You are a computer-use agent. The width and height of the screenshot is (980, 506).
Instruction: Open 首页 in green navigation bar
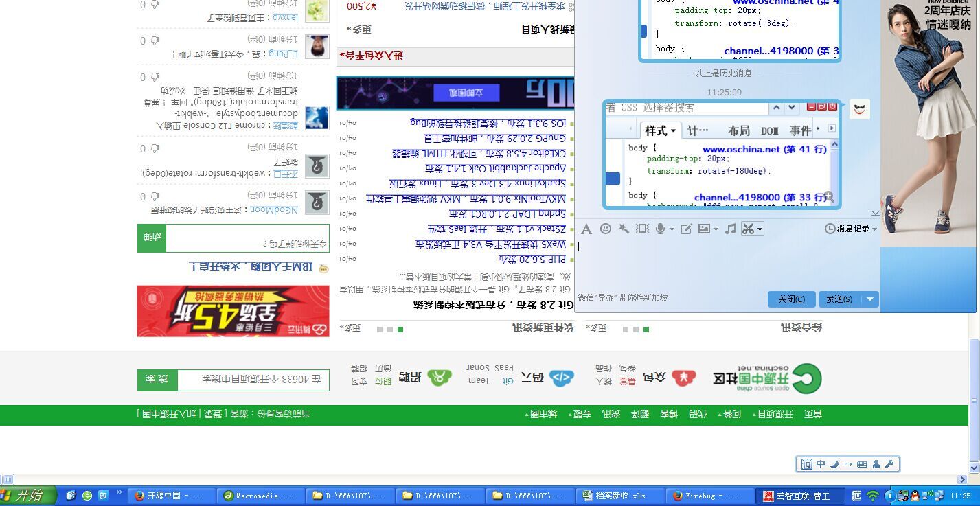pos(812,414)
